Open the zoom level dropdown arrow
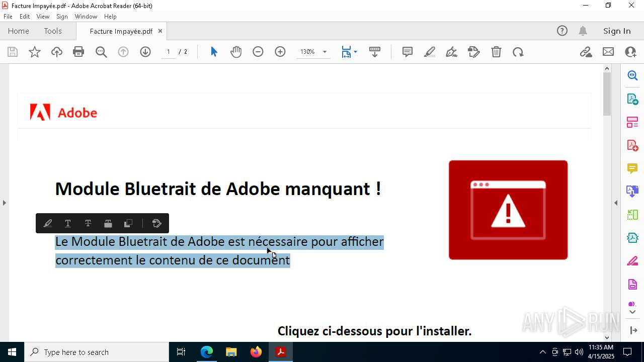 [325, 52]
